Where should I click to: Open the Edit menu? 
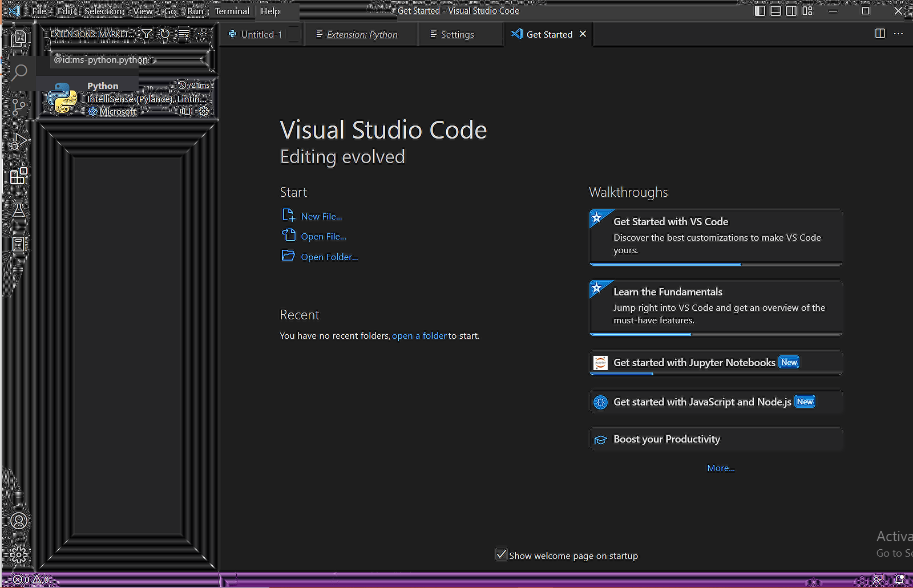tap(65, 11)
